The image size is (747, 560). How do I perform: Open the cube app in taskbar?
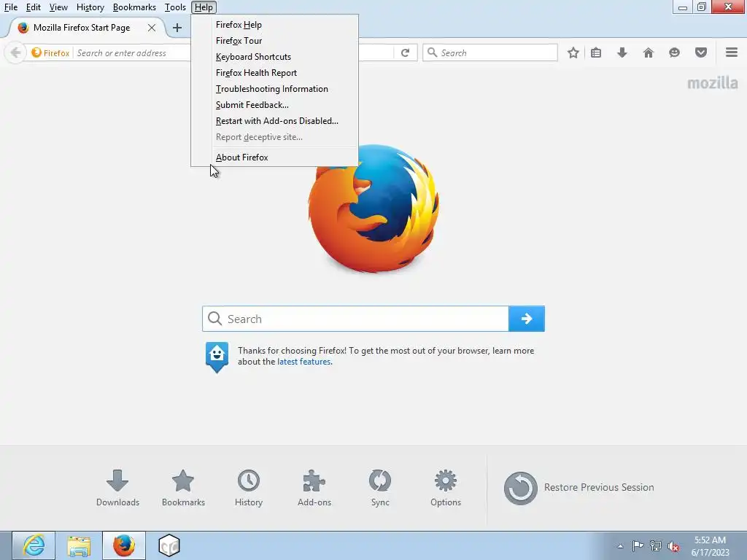click(x=169, y=545)
